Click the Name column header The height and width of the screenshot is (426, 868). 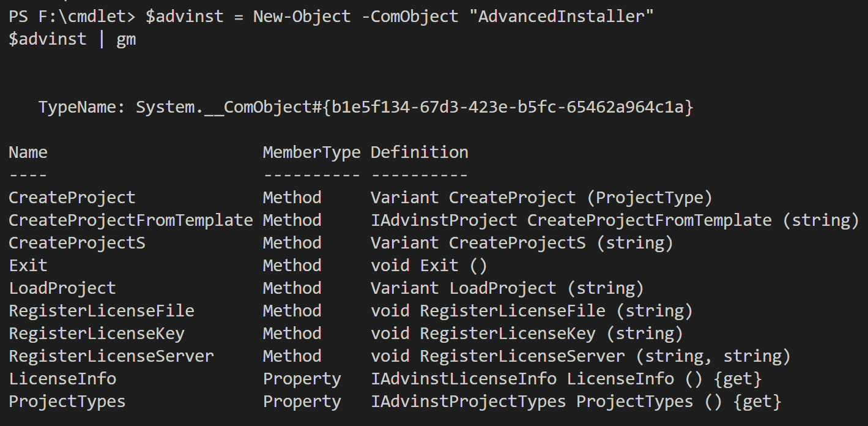pyautogui.click(x=28, y=152)
